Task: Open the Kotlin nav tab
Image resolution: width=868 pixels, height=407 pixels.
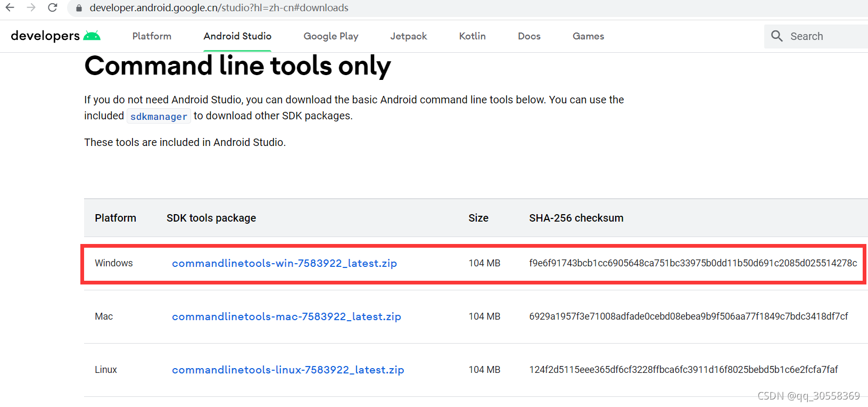Action: tap(473, 36)
